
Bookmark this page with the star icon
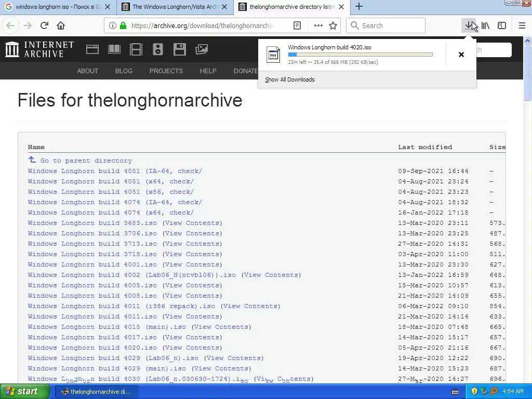point(333,25)
